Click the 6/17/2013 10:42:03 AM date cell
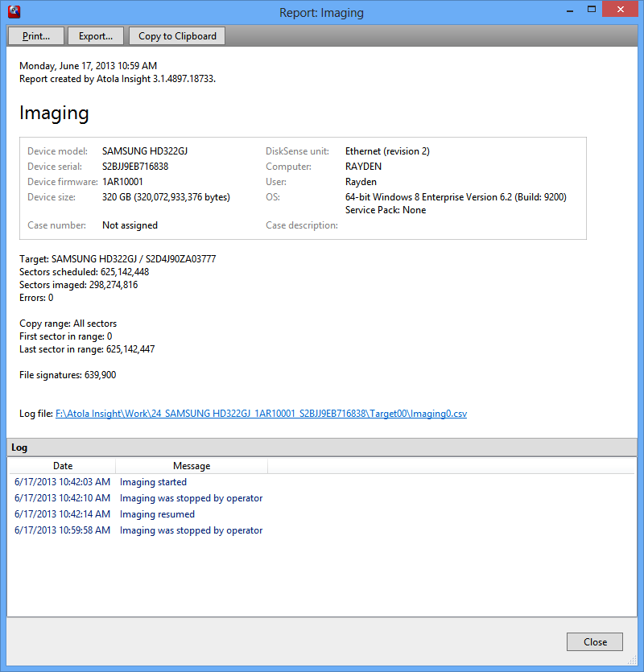 click(62, 482)
